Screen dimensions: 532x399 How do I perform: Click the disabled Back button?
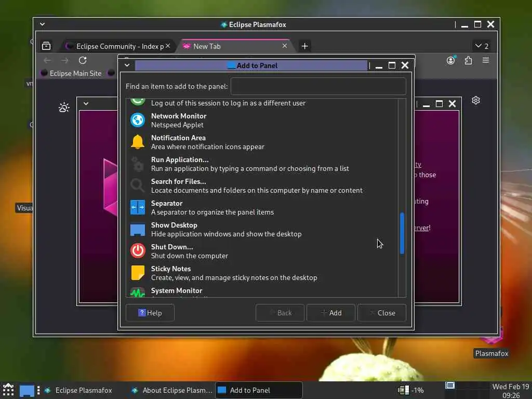[280, 312]
